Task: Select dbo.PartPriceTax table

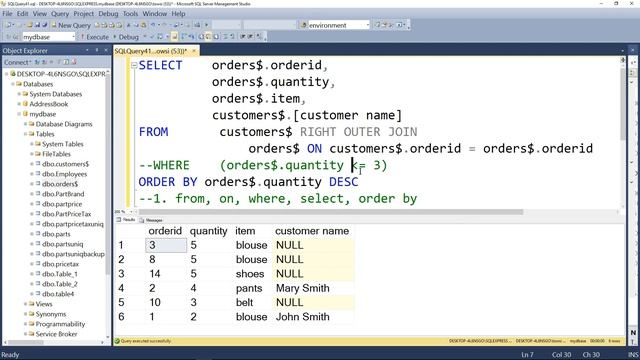Action: pos(67,214)
